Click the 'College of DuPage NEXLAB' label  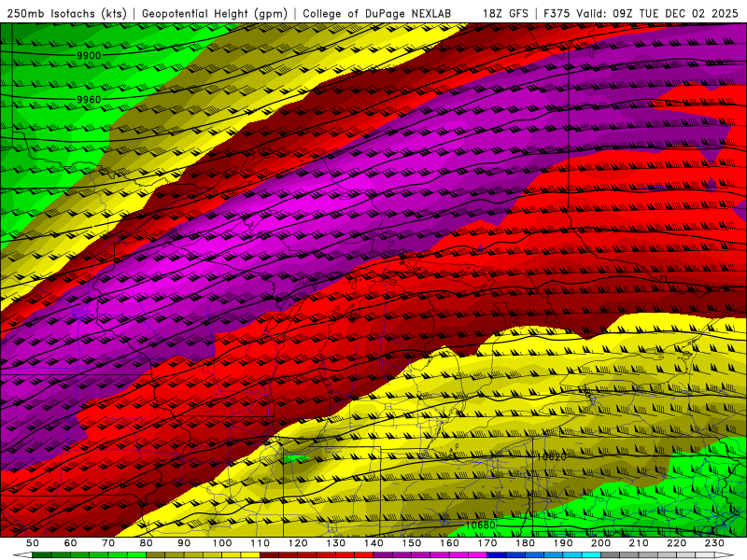[377, 14]
